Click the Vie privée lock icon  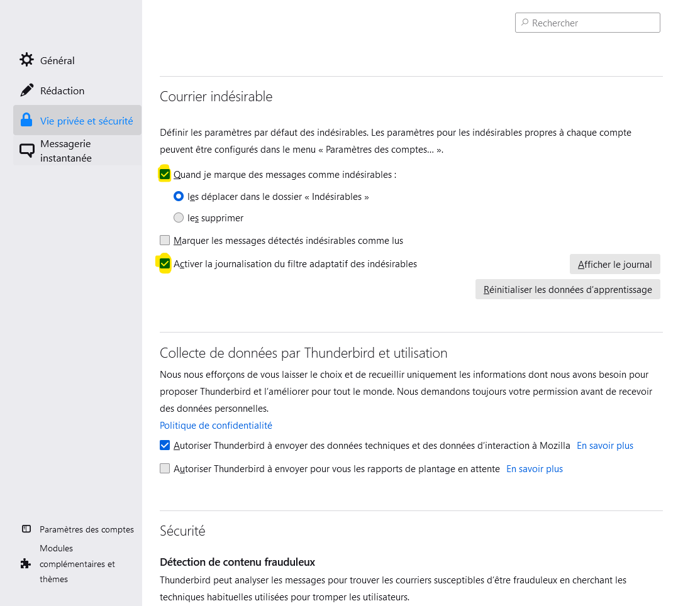click(x=26, y=120)
